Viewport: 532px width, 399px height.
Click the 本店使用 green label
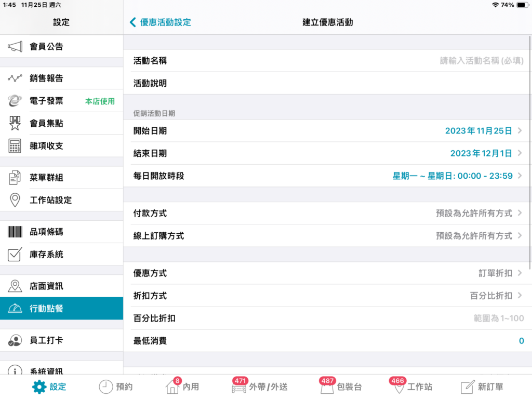pyautogui.click(x=100, y=101)
